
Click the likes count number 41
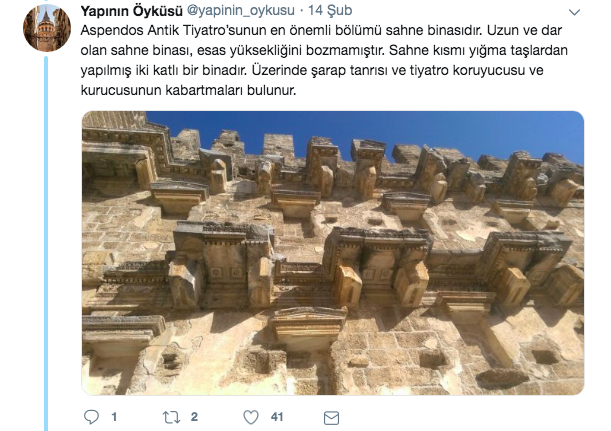tap(277, 417)
